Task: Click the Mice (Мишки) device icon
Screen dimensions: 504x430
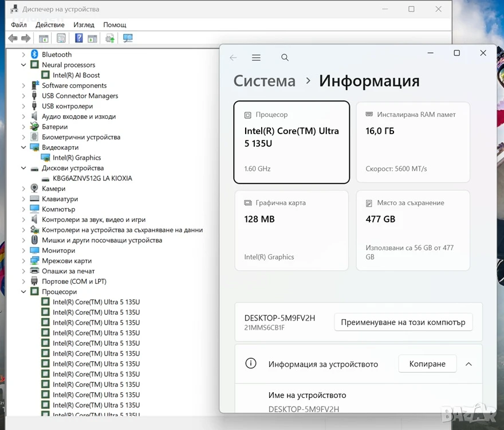Action: click(x=34, y=240)
